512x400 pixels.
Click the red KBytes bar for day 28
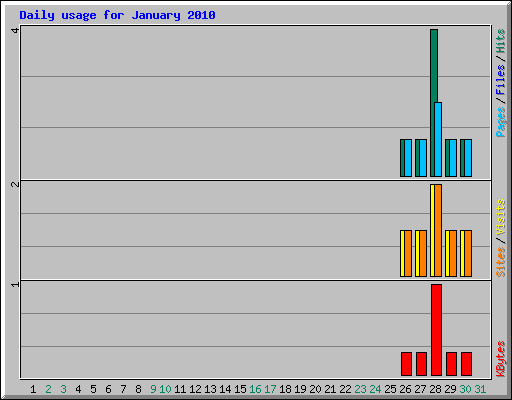point(436,330)
